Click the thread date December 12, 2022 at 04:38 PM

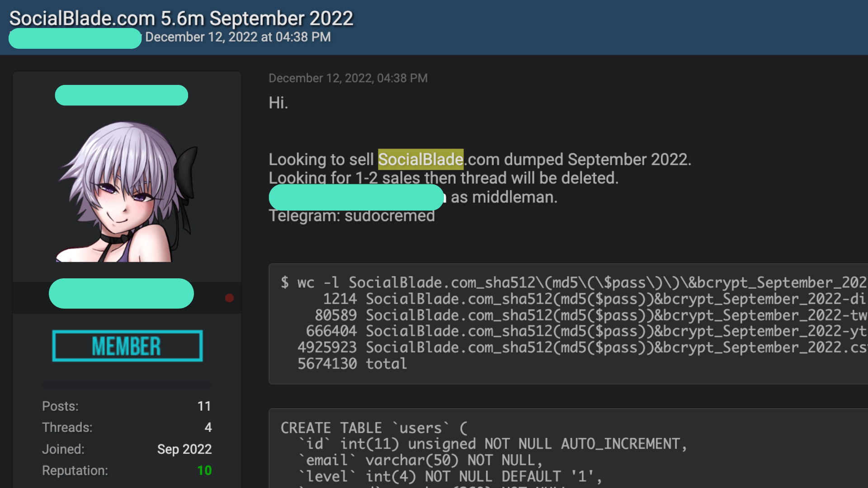(x=238, y=37)
